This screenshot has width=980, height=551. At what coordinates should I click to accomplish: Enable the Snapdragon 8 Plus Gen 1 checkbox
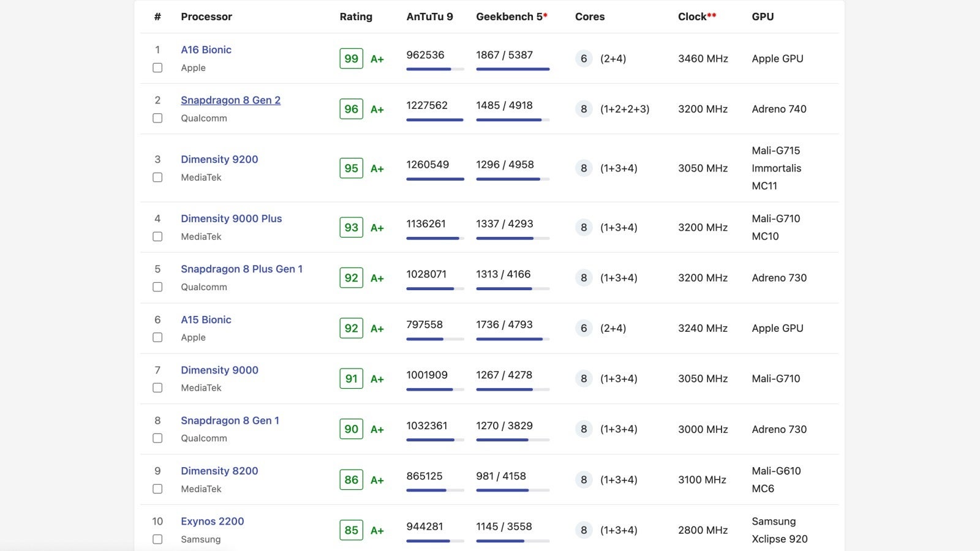click(157, 287)
